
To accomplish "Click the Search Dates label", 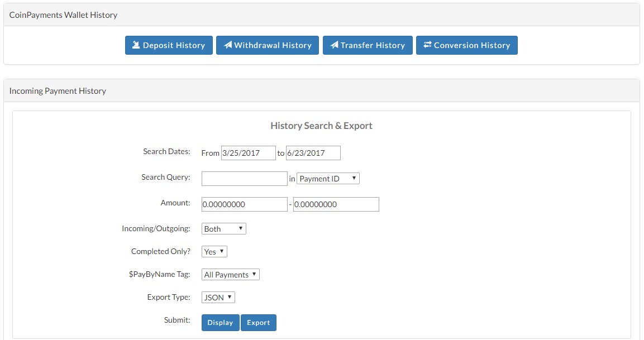I will click(166, 151).
